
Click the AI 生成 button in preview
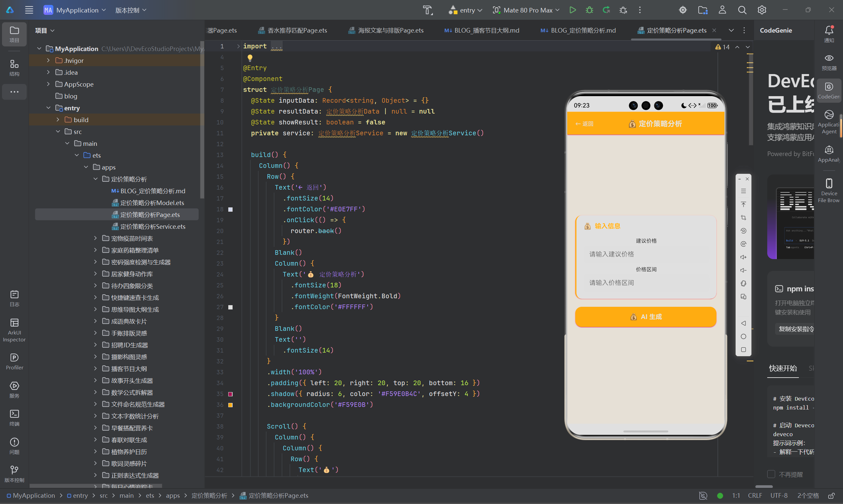[646, 317]
